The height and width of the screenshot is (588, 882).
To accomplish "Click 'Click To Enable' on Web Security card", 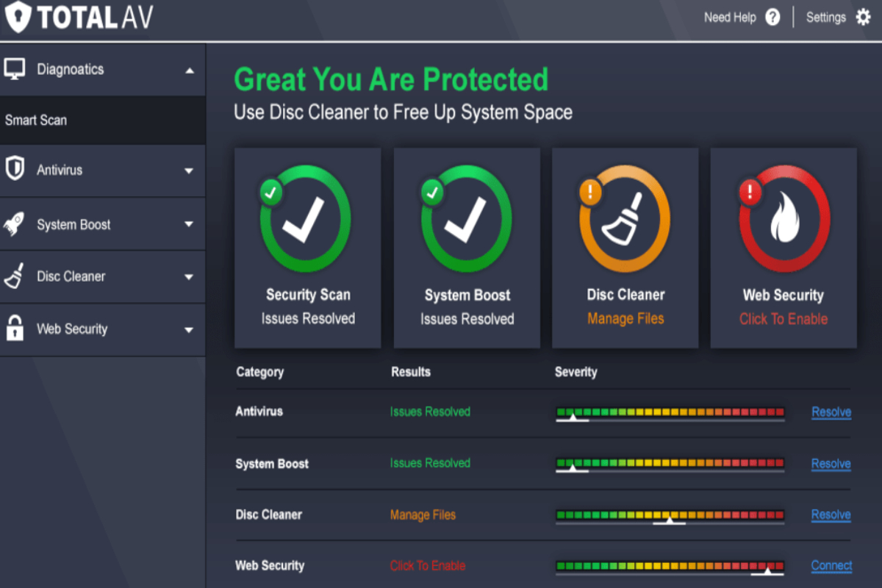I will pyautogui.click(x=784, y=319).
